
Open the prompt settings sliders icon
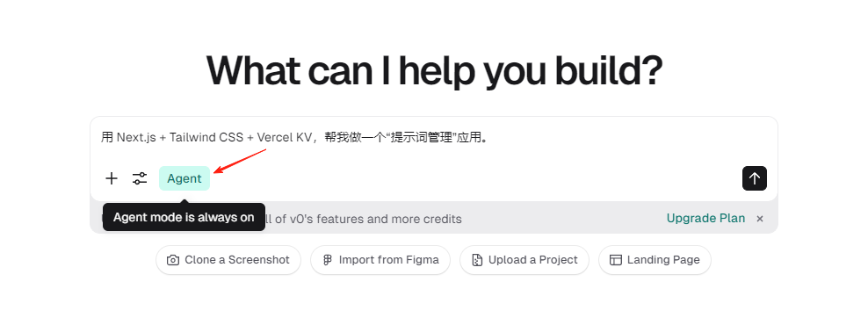pos(140,178)
